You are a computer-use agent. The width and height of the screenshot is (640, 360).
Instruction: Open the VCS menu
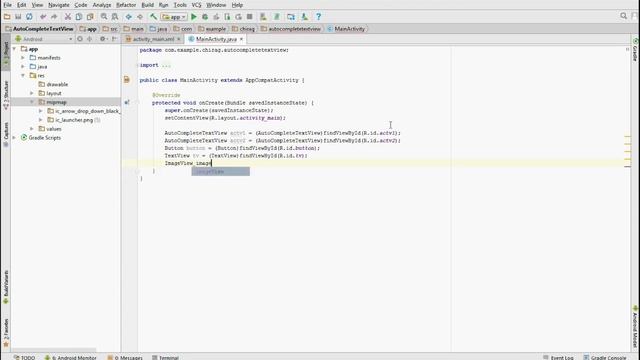point(196,5)
